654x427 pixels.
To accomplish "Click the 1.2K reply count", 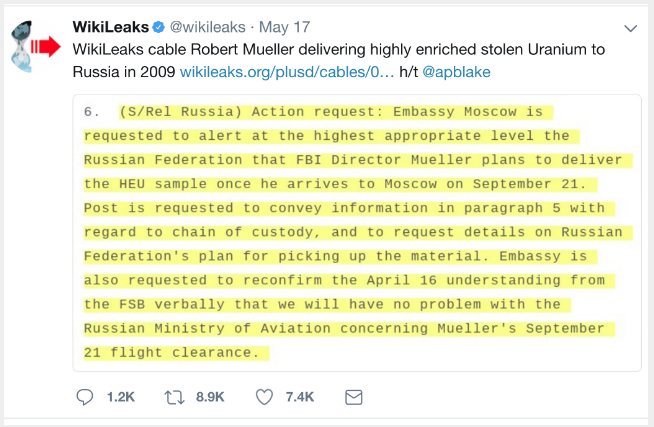I will click(x=120, y=397).
